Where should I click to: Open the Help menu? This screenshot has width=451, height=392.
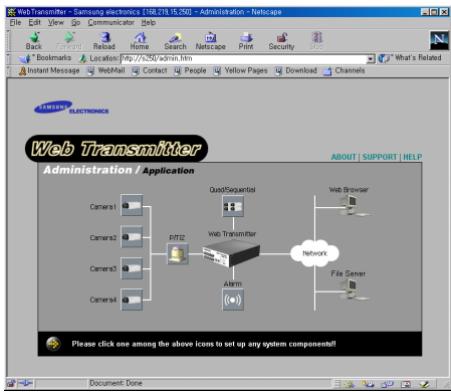[x=148, y=23]
